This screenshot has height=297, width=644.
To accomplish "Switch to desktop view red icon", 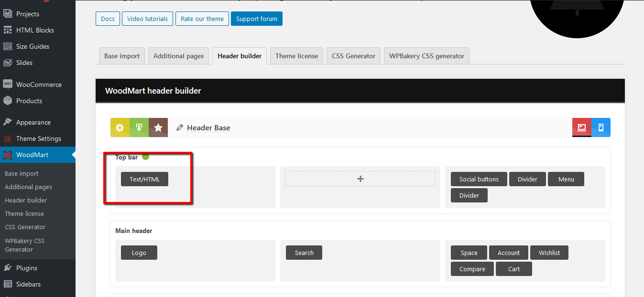I will coord(582,127).
